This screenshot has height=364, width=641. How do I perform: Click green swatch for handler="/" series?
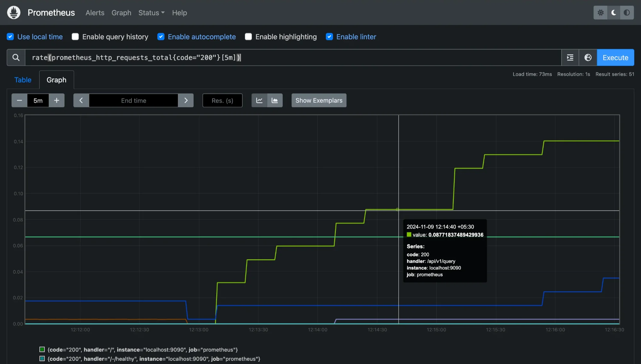[x=42, y=349]
